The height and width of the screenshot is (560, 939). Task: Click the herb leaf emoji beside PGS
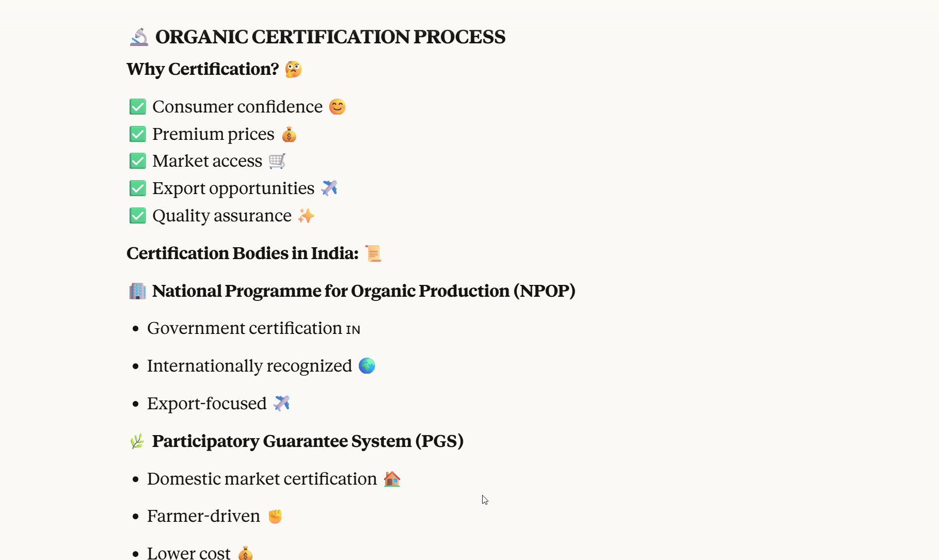[137, 441]
